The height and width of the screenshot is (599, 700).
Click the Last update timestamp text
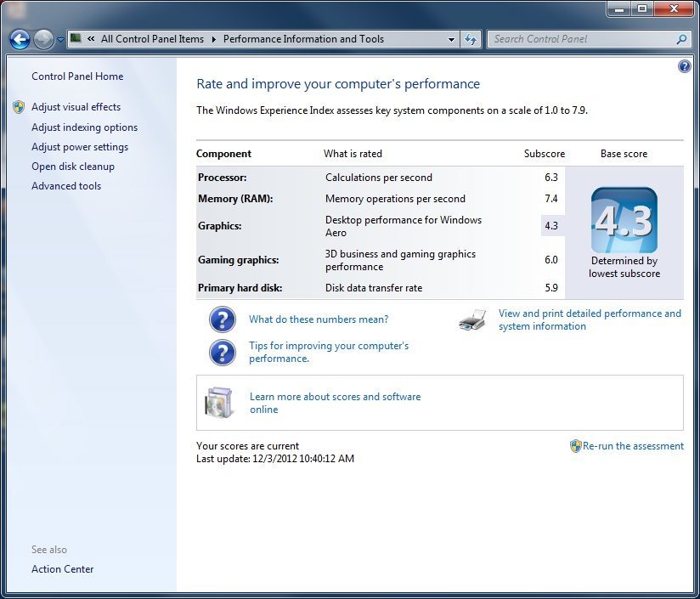click(x=275, y=459)
